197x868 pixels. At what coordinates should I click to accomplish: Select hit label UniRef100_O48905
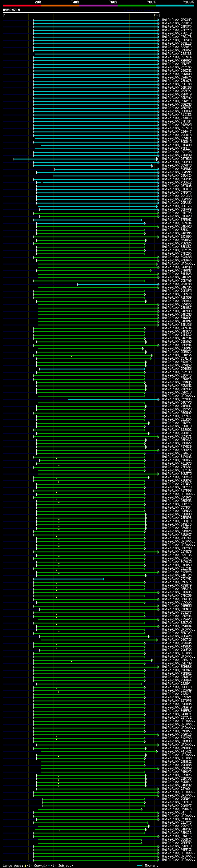[177, 125]
